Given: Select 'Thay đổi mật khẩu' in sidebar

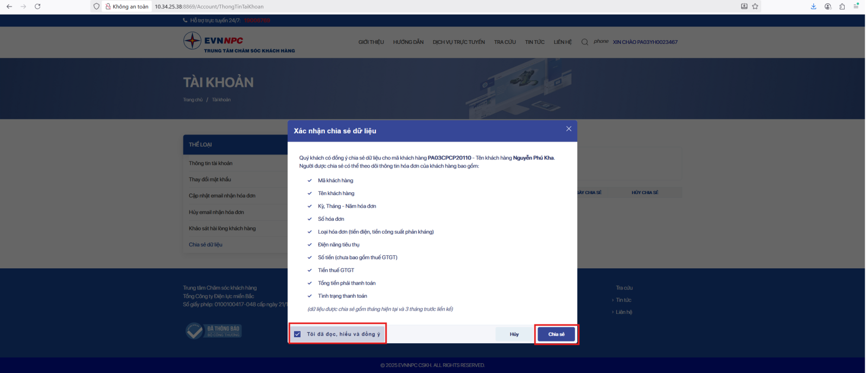Looking at the screenshot, I should click(x=210, y=179).
